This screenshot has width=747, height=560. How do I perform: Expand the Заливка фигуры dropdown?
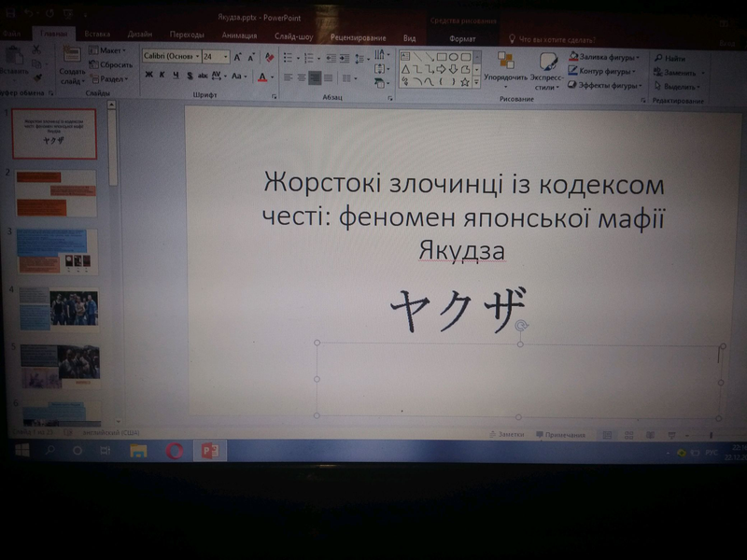coord(638,57)
